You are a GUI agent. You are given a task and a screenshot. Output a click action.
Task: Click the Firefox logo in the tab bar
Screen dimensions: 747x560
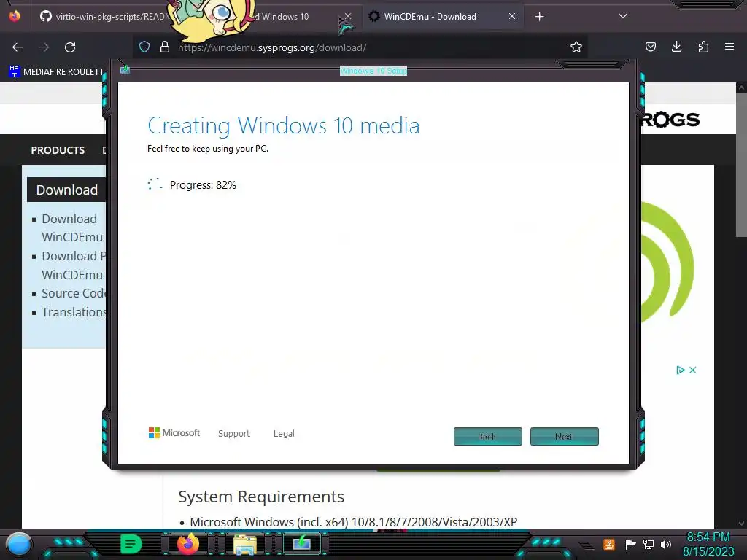point(15,16)
